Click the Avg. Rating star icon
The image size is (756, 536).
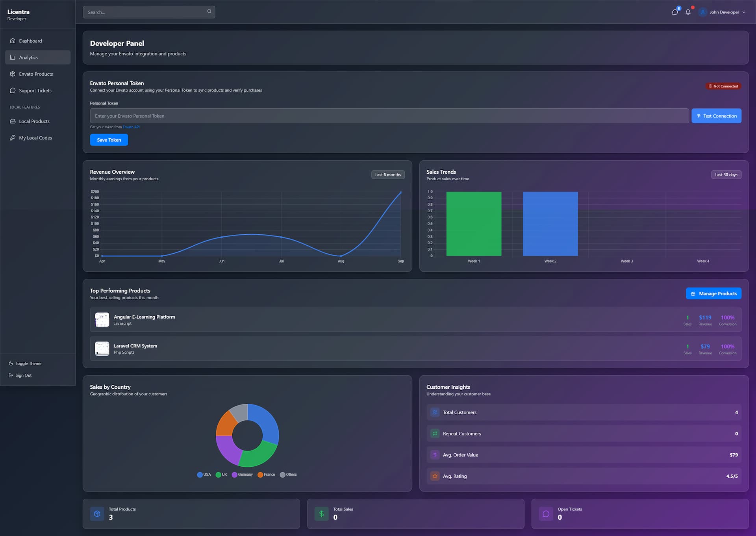click(435, 476)
